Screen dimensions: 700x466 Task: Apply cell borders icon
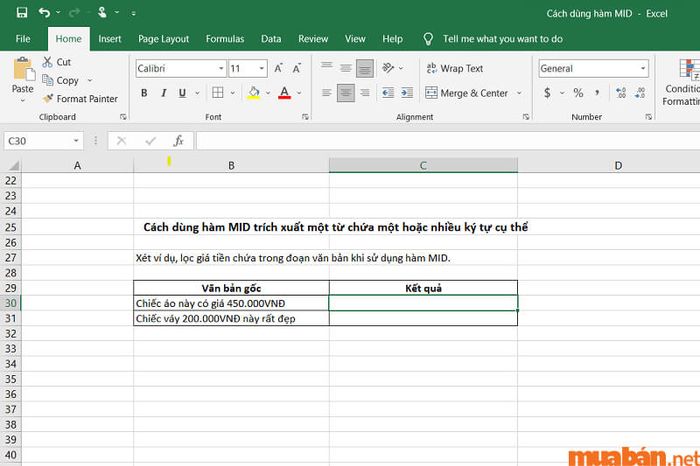[x=218, y=93]
